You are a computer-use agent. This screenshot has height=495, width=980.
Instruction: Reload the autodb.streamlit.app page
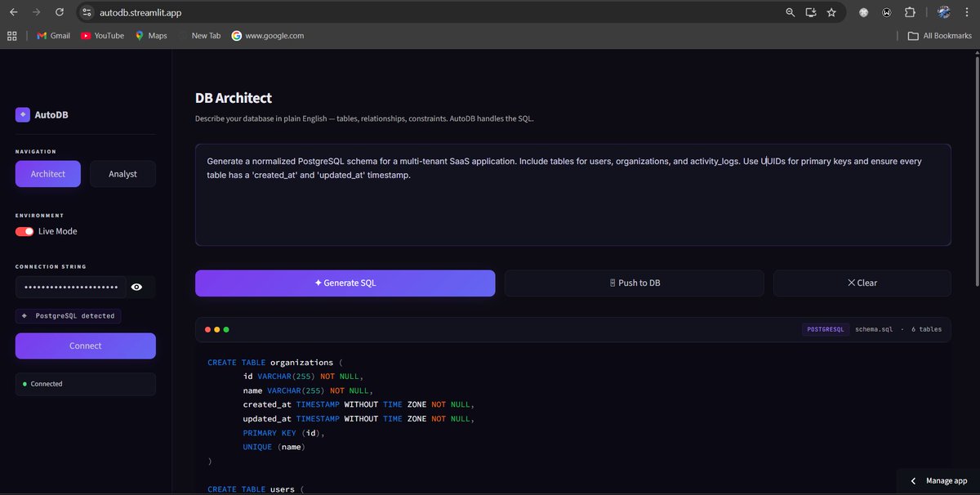59,12
